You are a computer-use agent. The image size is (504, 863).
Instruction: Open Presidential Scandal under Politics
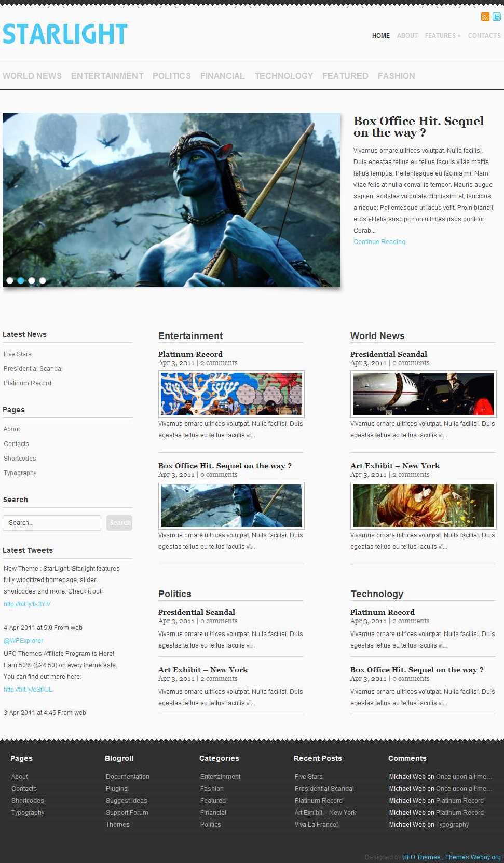(197, 612)
